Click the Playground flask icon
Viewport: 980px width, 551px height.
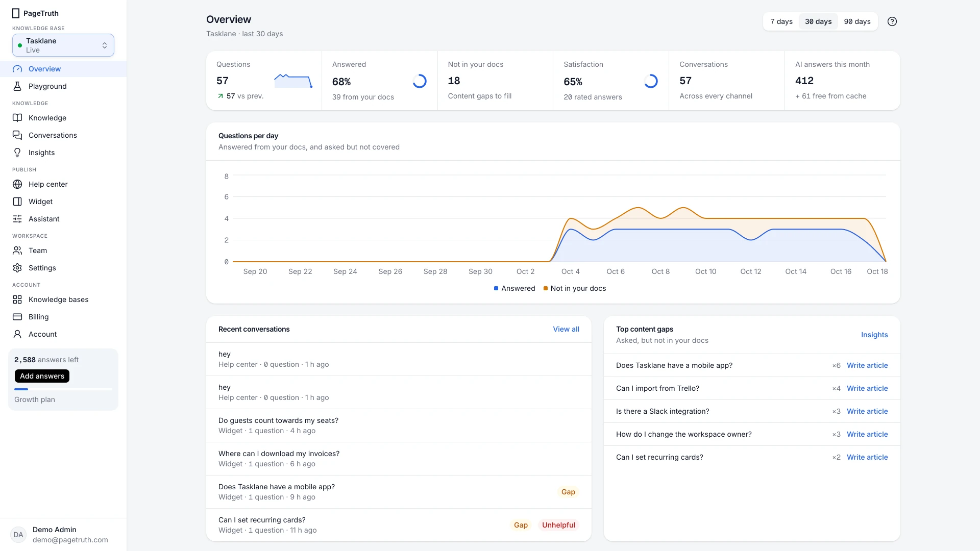coord(17,86)
